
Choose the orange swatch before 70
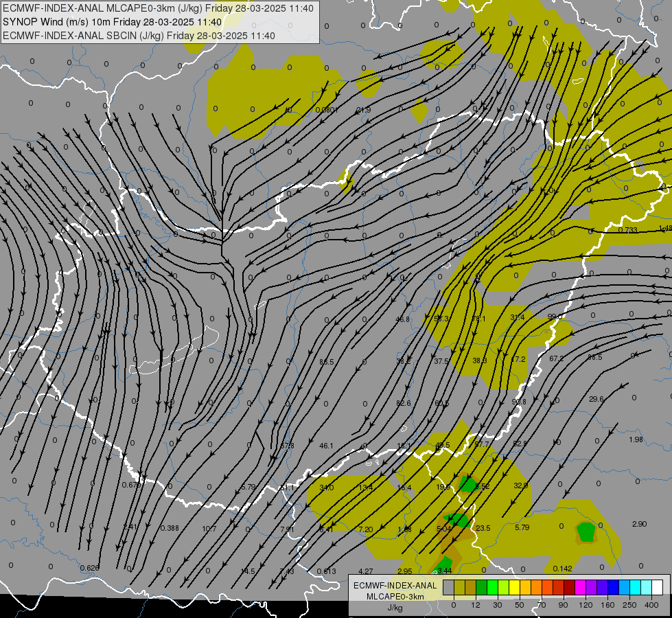pos(537,587)
